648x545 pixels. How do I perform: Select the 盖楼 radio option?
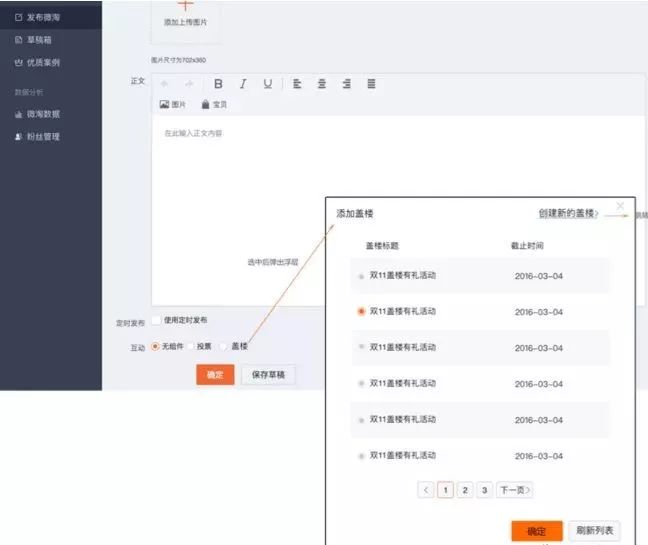[224, 346]
